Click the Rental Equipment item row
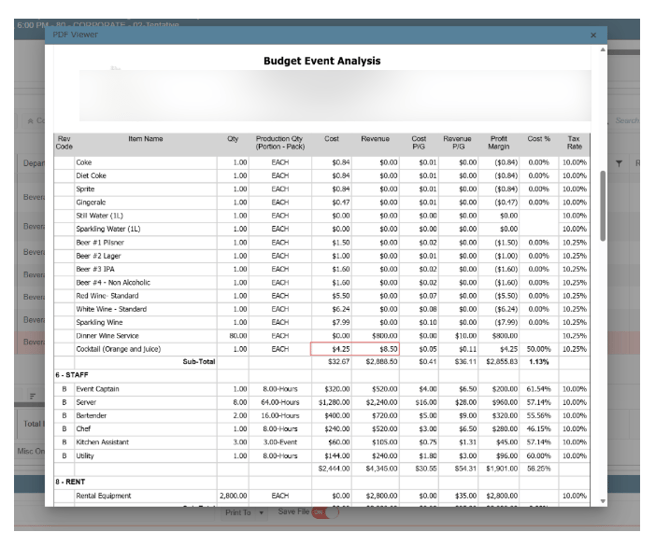Image resolution: width=670 pixels, height=546 pixels. (322, 496)
